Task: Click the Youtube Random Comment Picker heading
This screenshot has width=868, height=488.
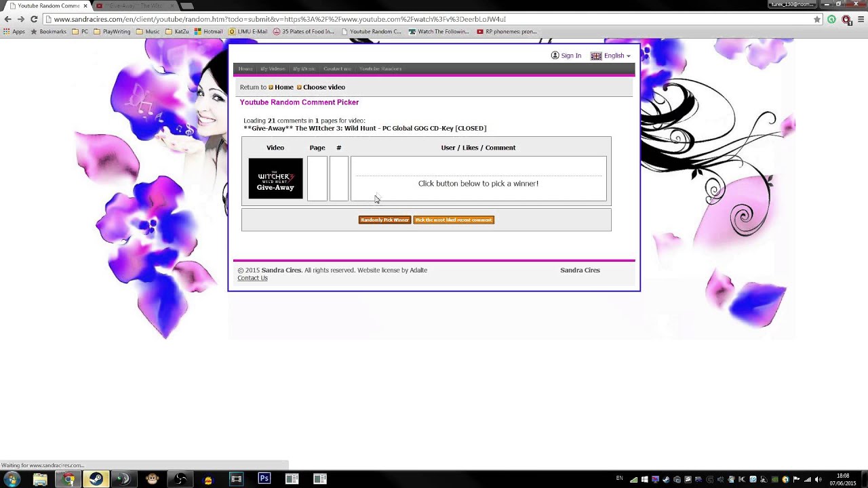Action: [299, 102]
